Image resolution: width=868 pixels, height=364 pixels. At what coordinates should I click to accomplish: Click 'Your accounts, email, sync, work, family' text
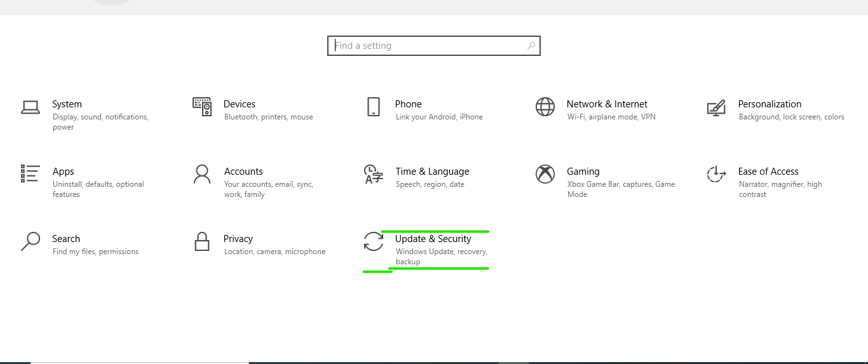269,189
